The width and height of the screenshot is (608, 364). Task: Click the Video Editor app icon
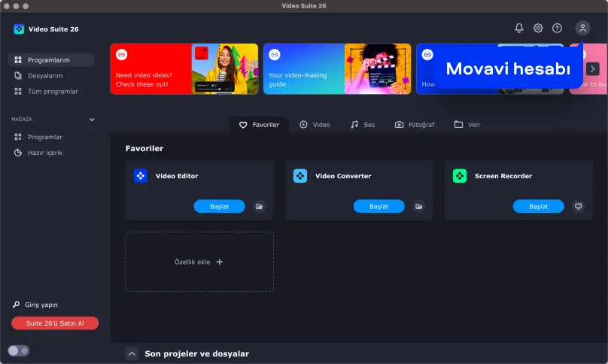click(x=141, y=176)
